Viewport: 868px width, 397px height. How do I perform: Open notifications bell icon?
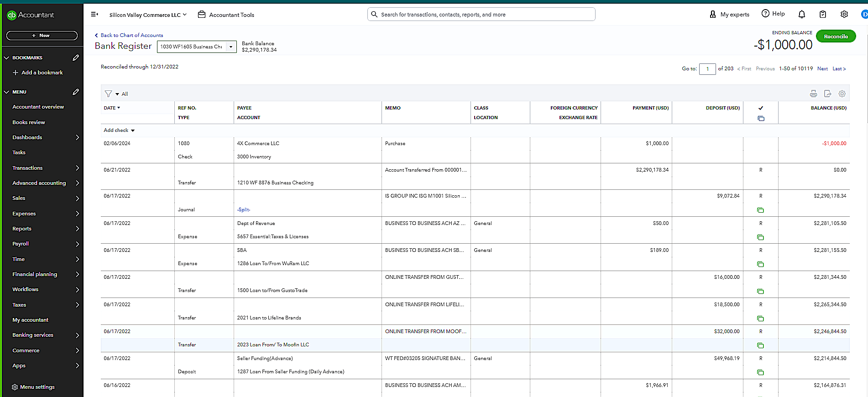coord(802,15)
